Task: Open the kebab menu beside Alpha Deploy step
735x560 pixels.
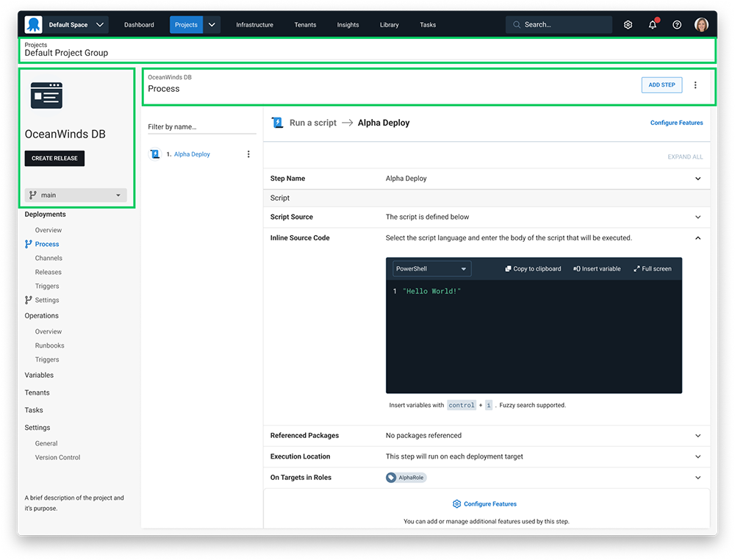Action: (248, 154)
